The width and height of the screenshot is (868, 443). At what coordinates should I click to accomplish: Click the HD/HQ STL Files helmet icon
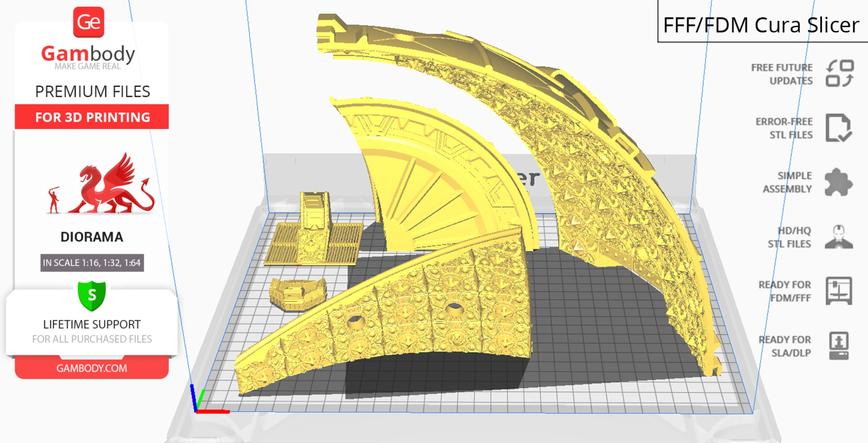coord(838,237)
